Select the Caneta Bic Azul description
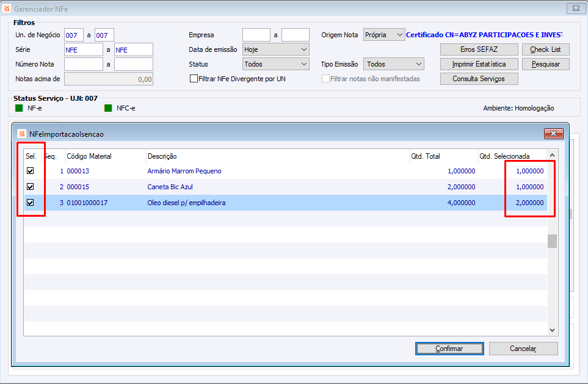The image size is (588, 384). (170, 187)
